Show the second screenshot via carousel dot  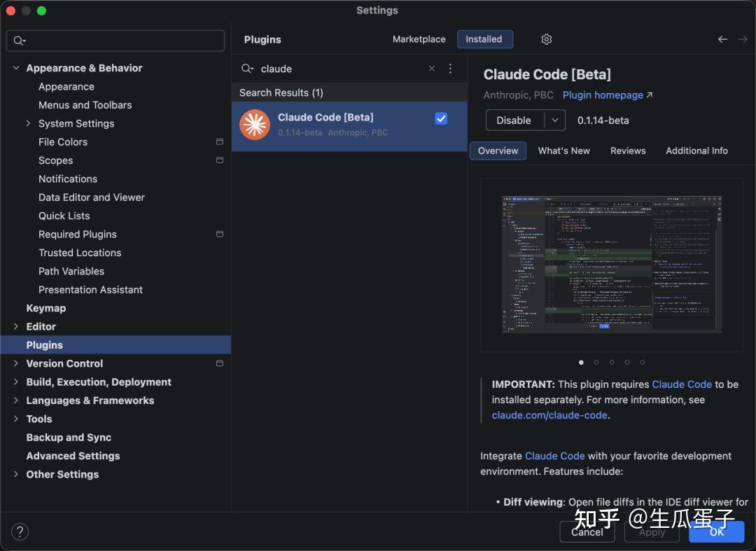[596, 362]
